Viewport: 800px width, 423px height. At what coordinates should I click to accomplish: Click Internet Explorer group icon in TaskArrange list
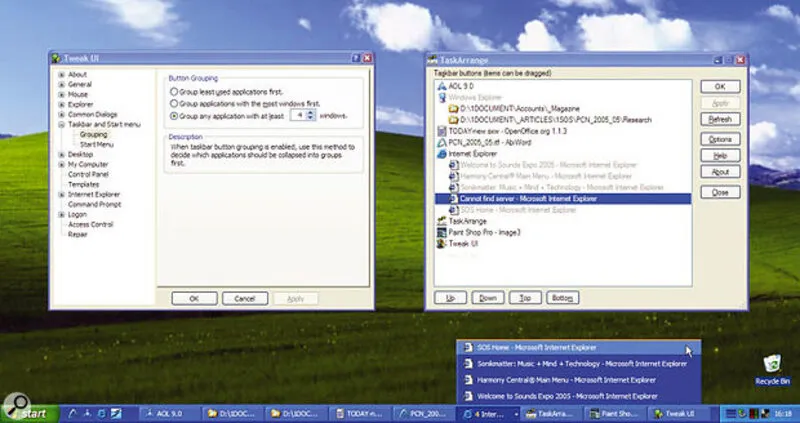[x=442, y=154]
